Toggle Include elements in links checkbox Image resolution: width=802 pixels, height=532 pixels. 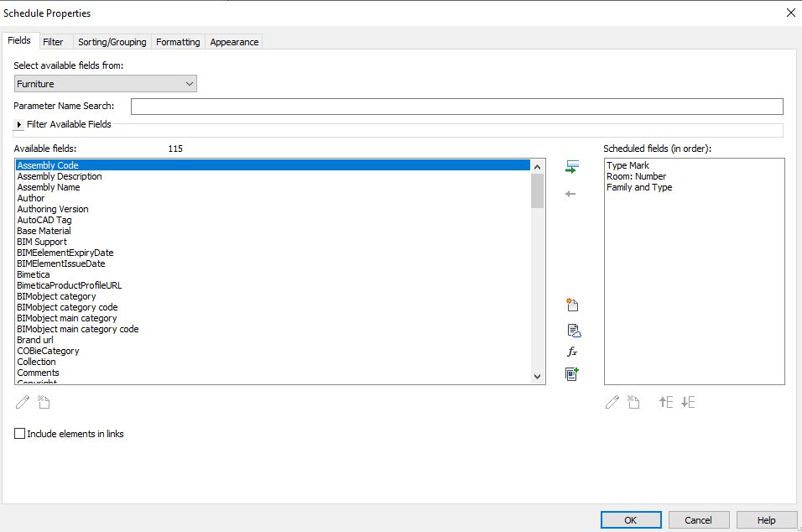pos(19,433)
